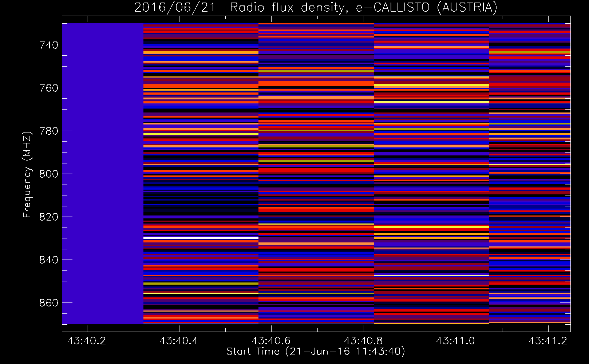Viewport: 589px width, 364px height.
Task: Click the 43:40.8 time tick label
Action: (363, 341)
